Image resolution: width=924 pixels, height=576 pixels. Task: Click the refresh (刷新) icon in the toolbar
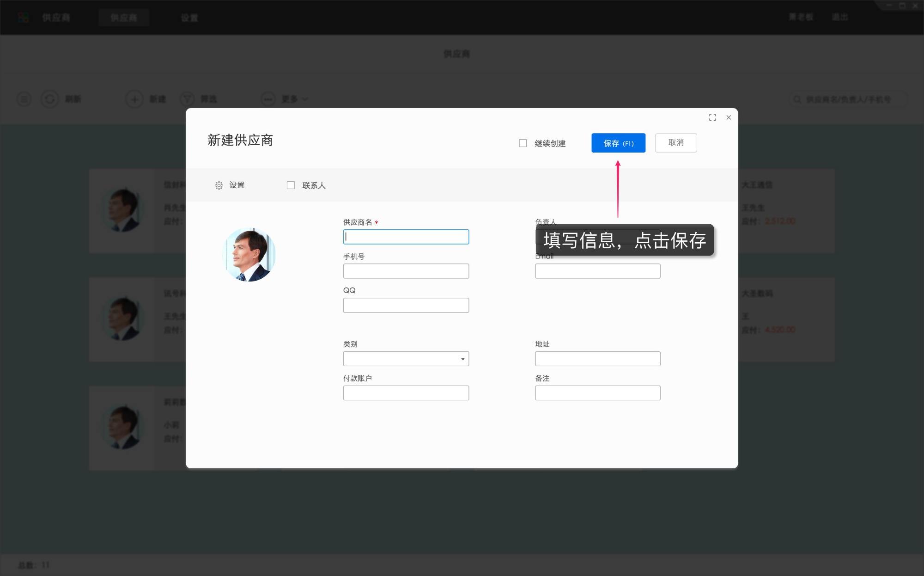tap(50, 99)
